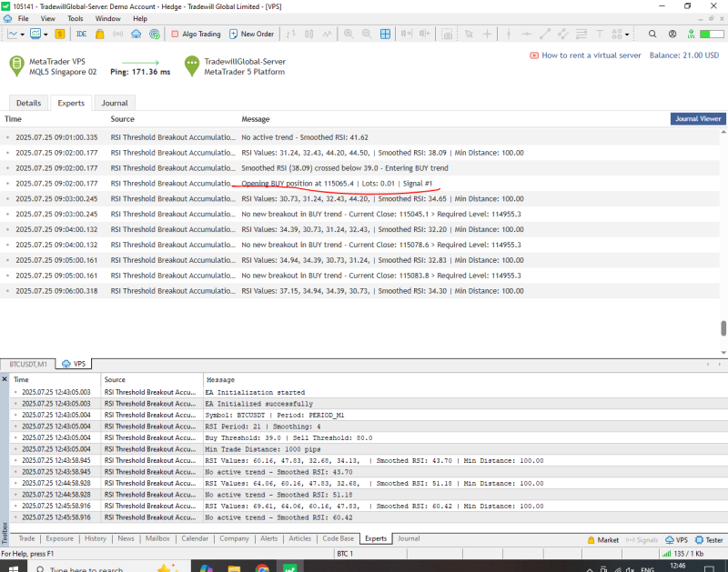Open the File menu

point(24,18)
